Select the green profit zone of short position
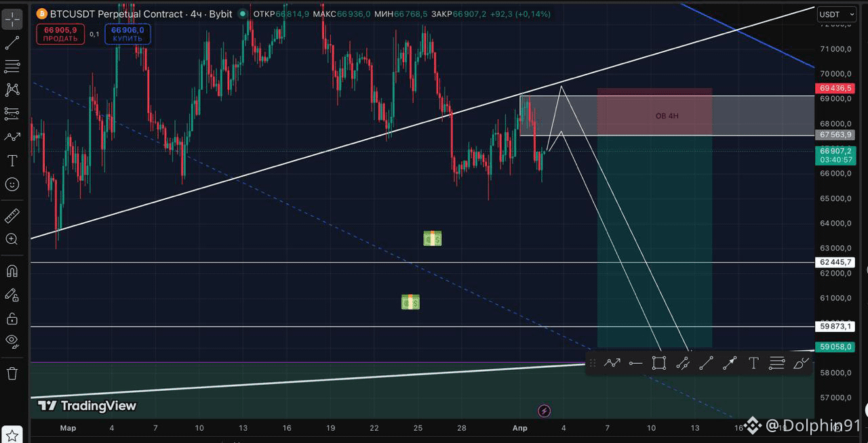Viewport: 868px width, 443px height. pyautogui.click(x=654, y=241)
